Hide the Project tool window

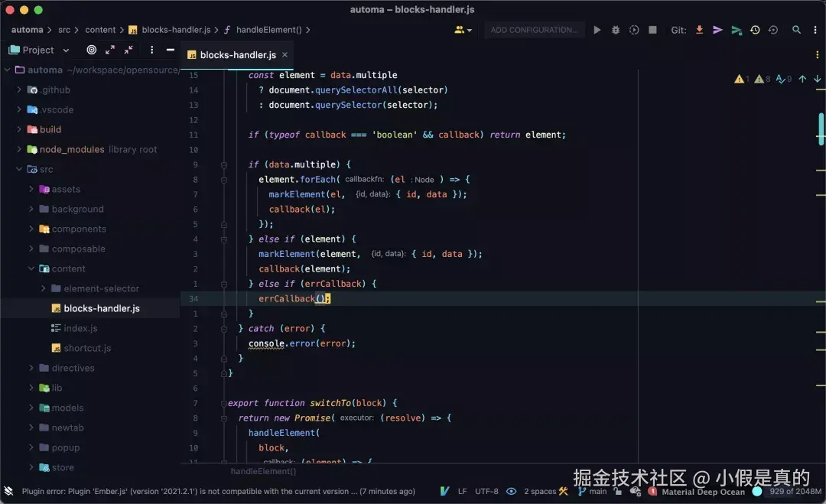(x=170, y=50)
